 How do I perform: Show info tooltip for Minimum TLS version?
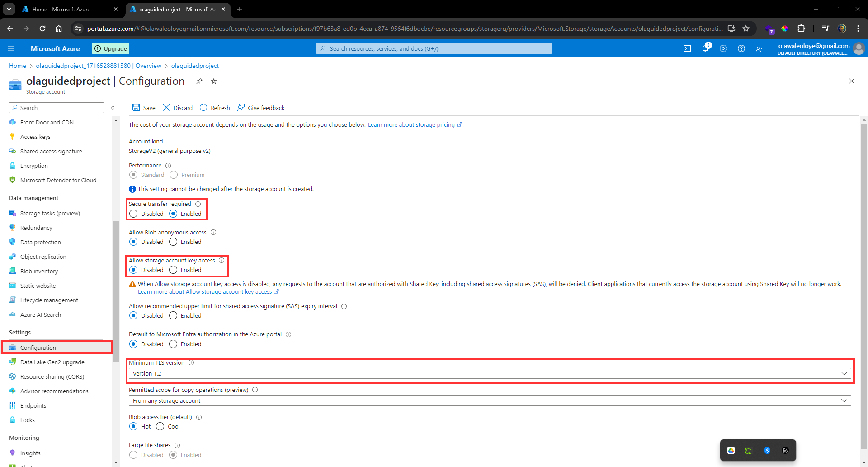tap(191, 363)
